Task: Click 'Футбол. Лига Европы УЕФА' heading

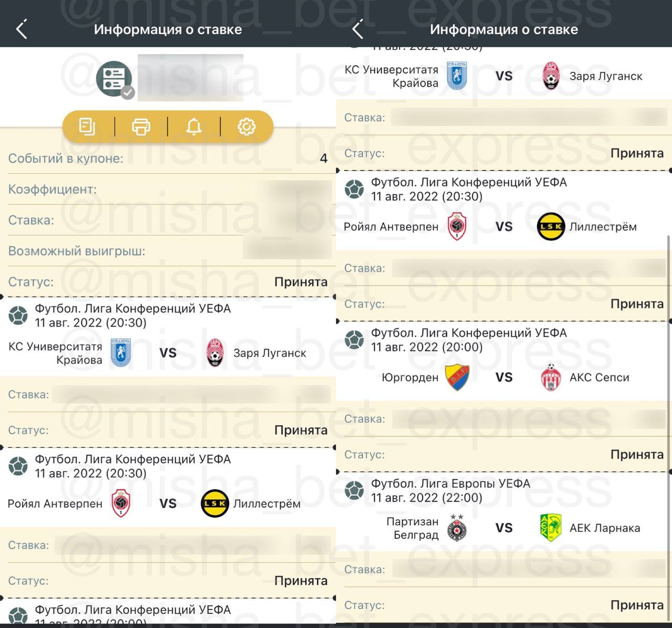Action: (x=450, y=484)
